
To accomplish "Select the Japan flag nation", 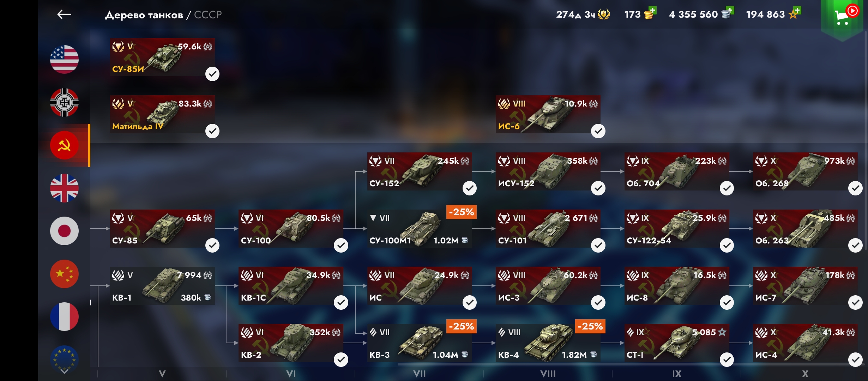I will [64, 231].
